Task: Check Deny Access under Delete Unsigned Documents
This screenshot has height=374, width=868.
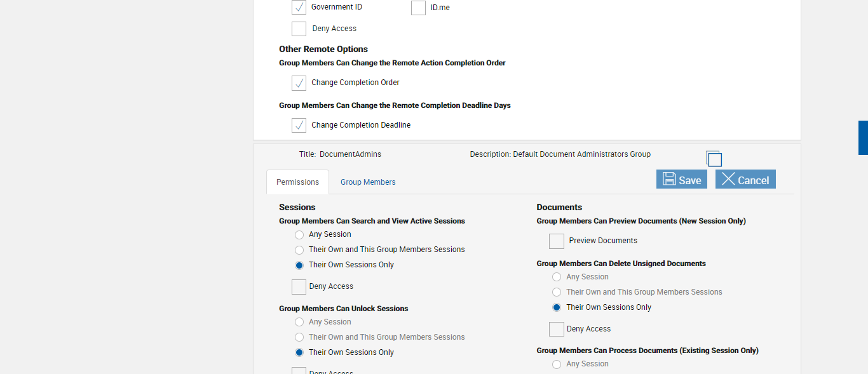Action: pos(557,330)
